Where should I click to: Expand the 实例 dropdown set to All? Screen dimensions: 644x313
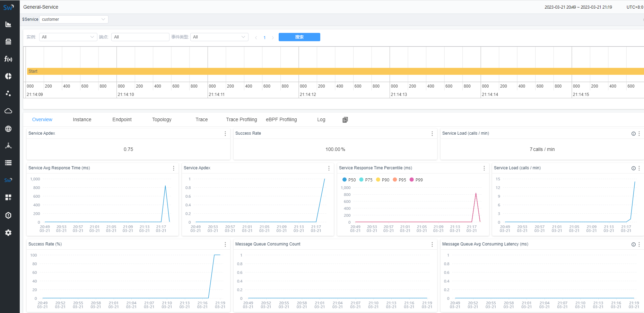click(x=68, y=37)
